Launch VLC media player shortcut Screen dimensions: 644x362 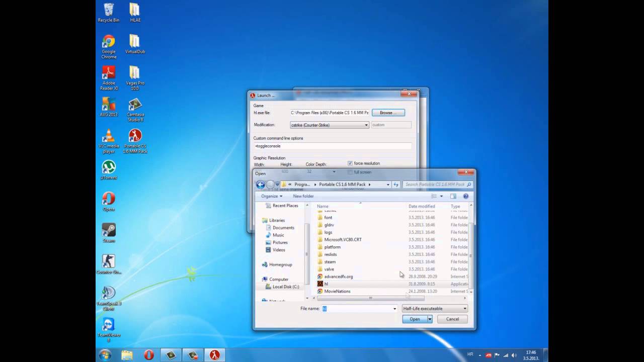(109, 141)
